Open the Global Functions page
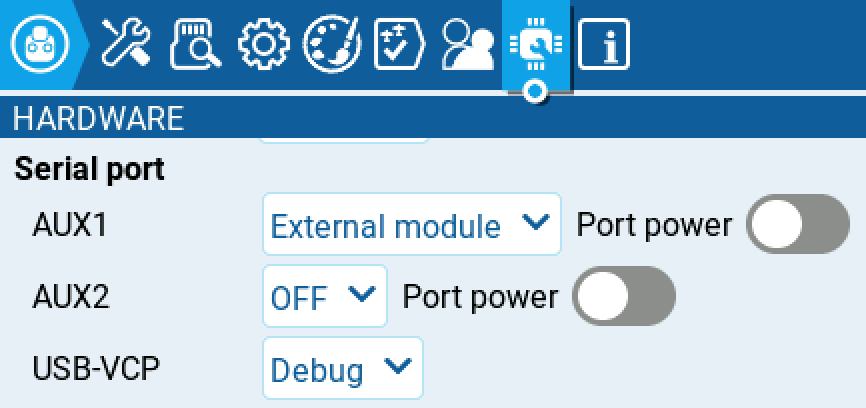 [400, 45]
